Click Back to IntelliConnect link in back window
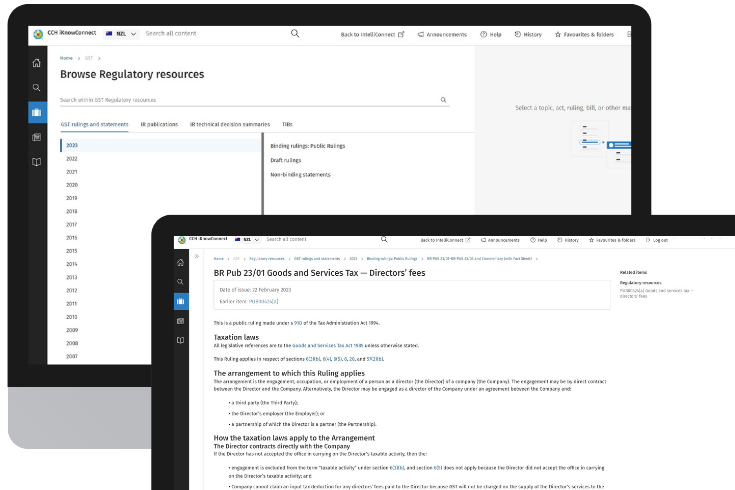 click(372, 34)
